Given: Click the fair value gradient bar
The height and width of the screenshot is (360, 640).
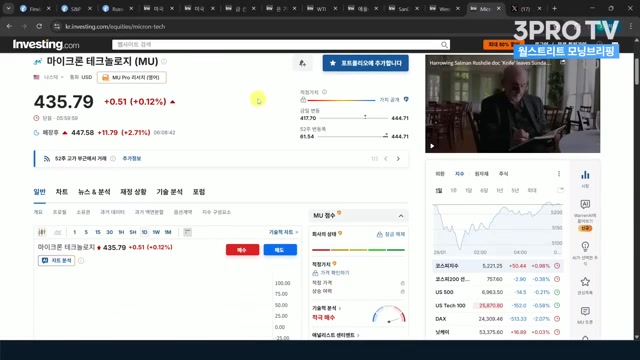Looking at the screenshot, I should click(x=341, y=100).
